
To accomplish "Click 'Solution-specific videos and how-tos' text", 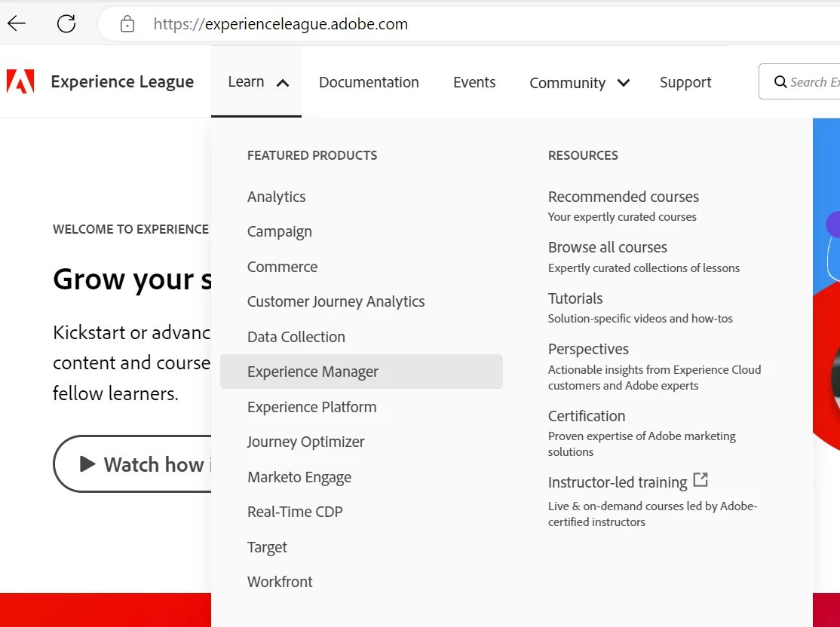I will pos(640,319).
